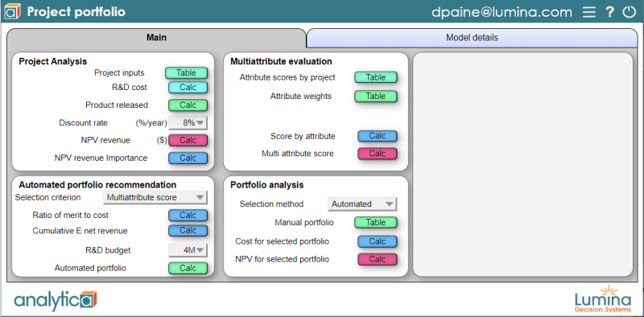Click Calc button for R&D cost
Viewport: 644px width, 317px height.
pyautogui.click(x=188, y=88)
